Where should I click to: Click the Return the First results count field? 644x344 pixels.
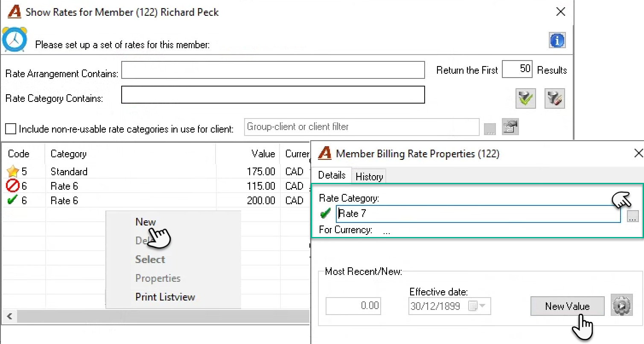coord(517,69)
